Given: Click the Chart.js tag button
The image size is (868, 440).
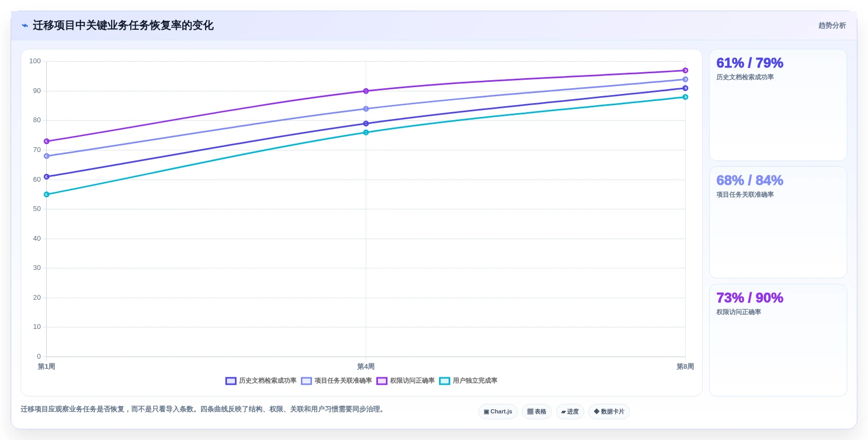Looking at the screenshot, I should coord(498,412).
